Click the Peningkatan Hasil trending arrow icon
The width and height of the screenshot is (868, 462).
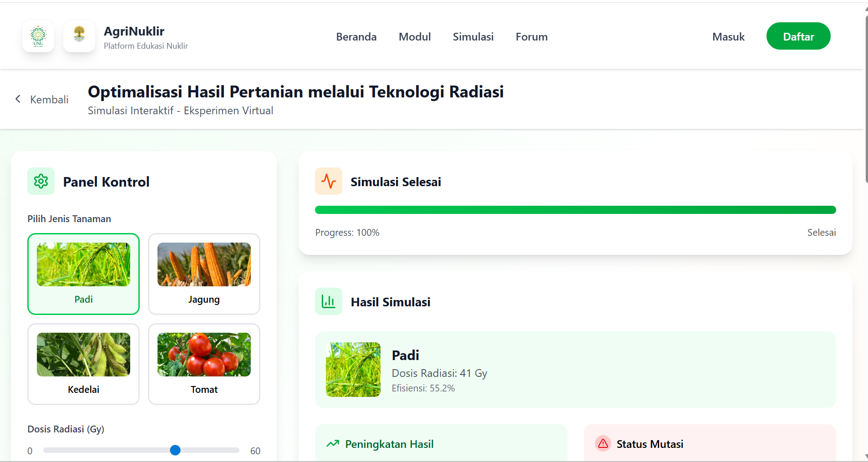333,444
